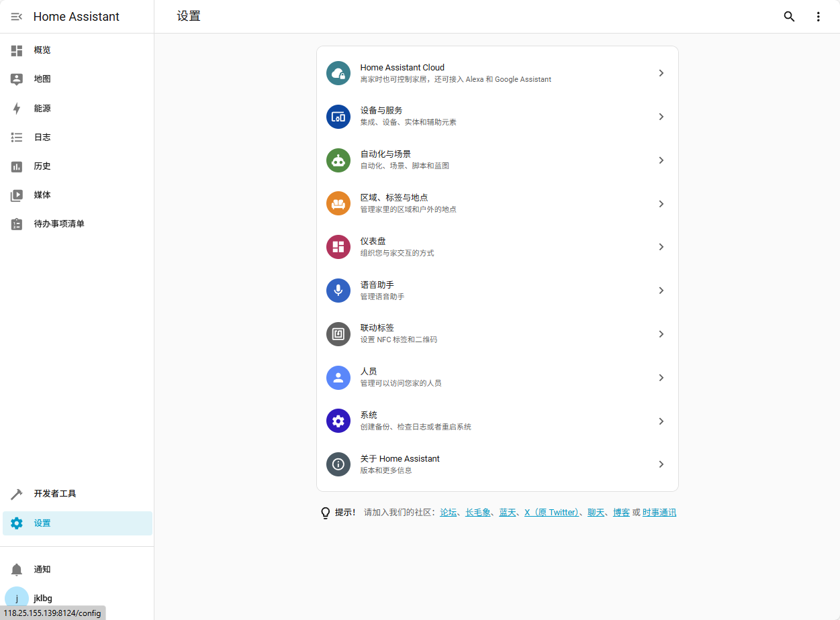Click the Home Assistant Cloud icon

[338, 73]
